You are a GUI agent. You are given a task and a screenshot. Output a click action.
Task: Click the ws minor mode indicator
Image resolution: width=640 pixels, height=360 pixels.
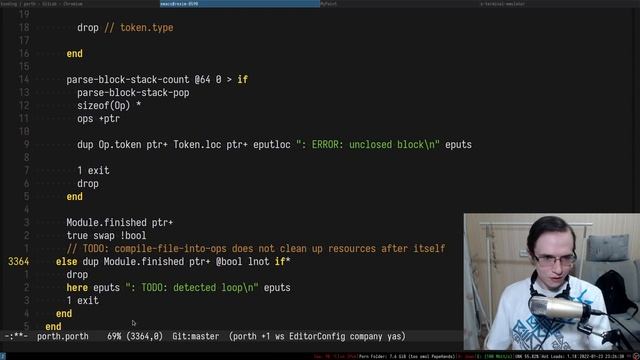(x=279, y=336)
